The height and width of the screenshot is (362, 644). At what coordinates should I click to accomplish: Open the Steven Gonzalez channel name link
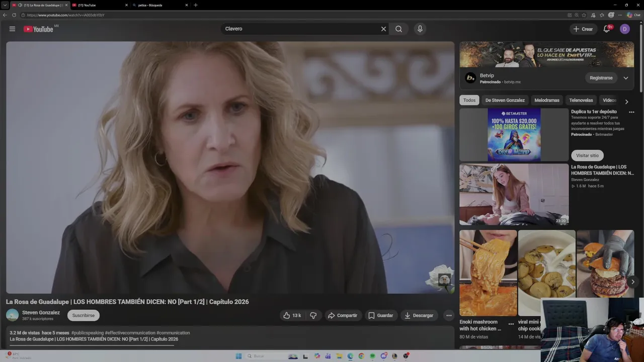(x=41, y=312)
